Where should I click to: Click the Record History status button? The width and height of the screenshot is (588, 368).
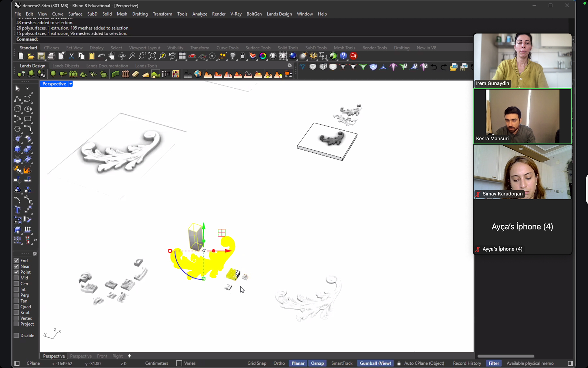point(467,363)
